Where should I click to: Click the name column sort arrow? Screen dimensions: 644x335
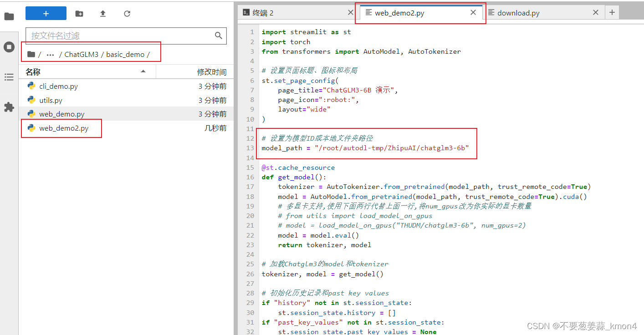pyautogui.click(x=143, y=71)
